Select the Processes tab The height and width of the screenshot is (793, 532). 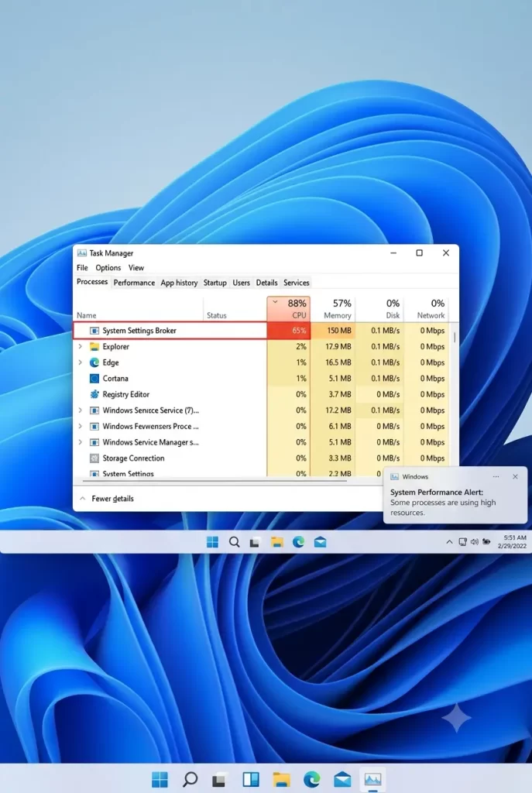coord(92,282)
